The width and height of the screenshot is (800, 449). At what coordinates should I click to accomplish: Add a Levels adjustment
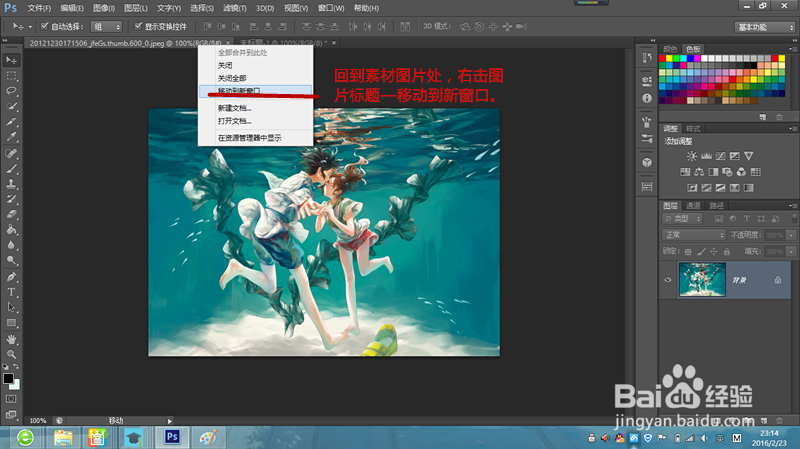point(706,156)
